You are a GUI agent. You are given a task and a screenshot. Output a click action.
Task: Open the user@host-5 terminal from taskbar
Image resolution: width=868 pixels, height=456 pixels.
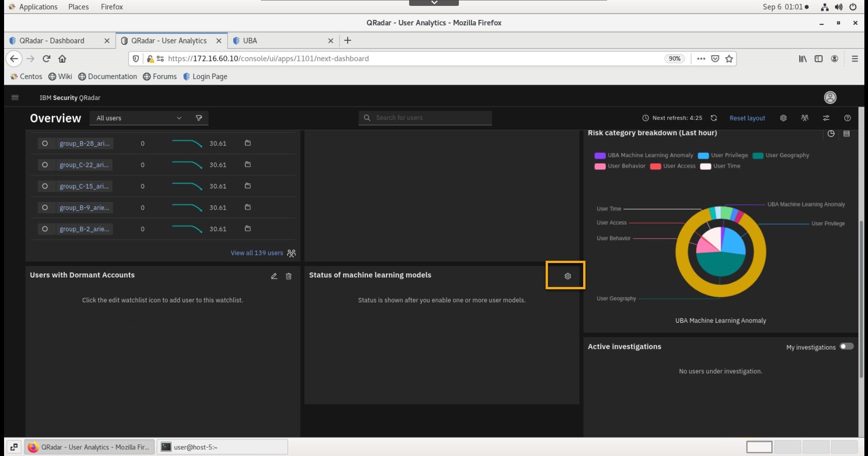click(222, 447)
